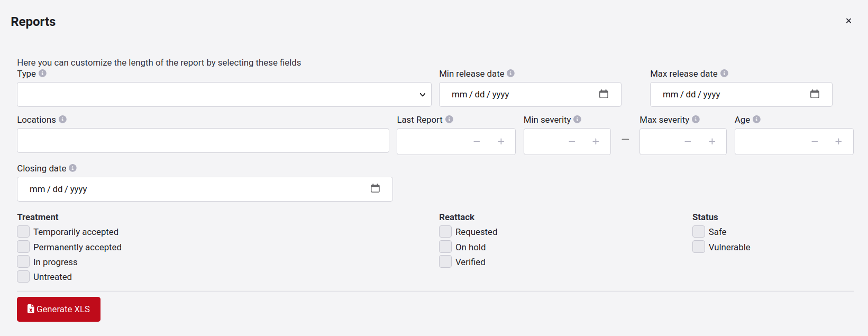This screenshot has height=336, width=868.
Task: Click the info icon next to Age
Action: click(x=756, y=120)
